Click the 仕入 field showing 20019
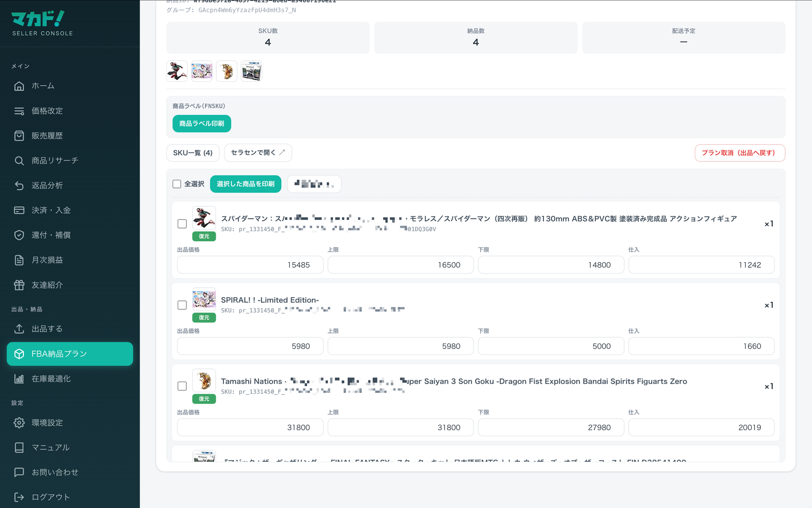The image size is (812, 508). pyautogui.click(x=701, y=427)
